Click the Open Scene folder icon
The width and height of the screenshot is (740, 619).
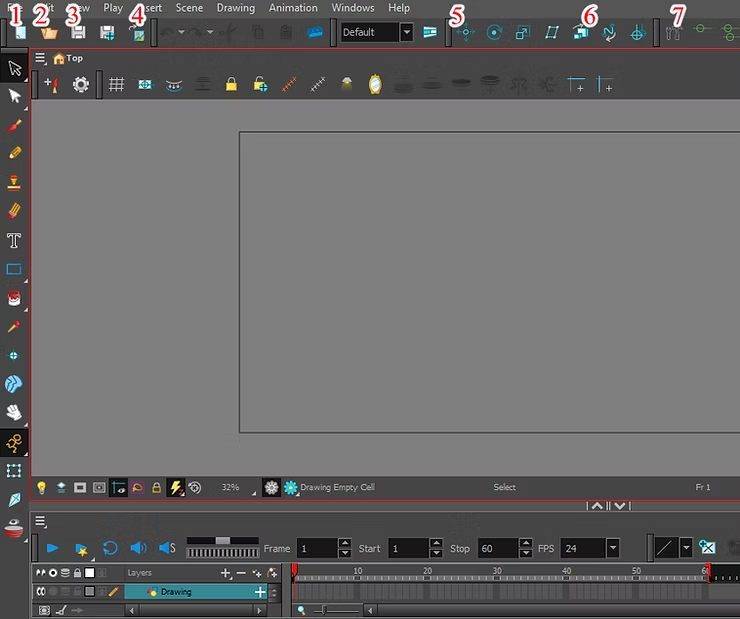point(49,33)
